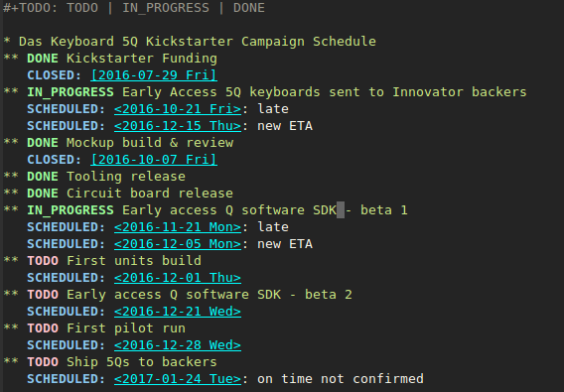Open the 2016-10-07 Fri closed date link
The width and height of the screenshot is (564, 392).
(154, 160)
